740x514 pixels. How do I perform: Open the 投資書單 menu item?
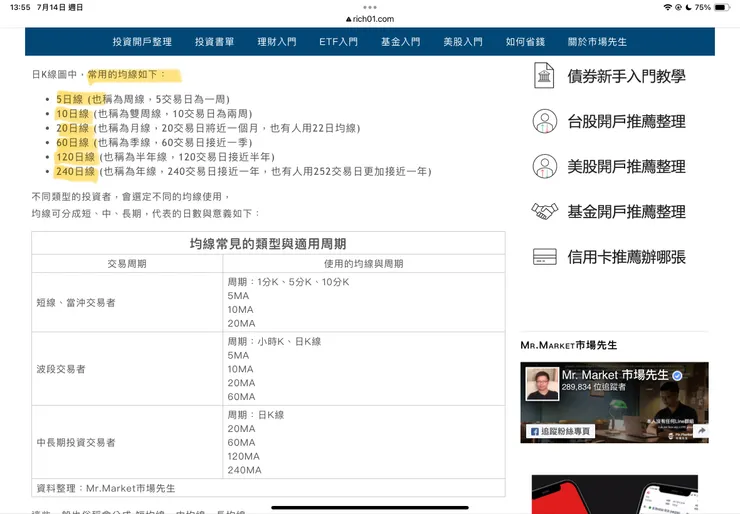point(214,42)
